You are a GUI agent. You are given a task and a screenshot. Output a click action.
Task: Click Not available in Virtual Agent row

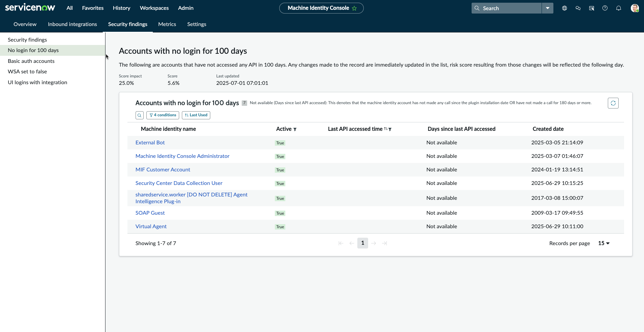442,227
